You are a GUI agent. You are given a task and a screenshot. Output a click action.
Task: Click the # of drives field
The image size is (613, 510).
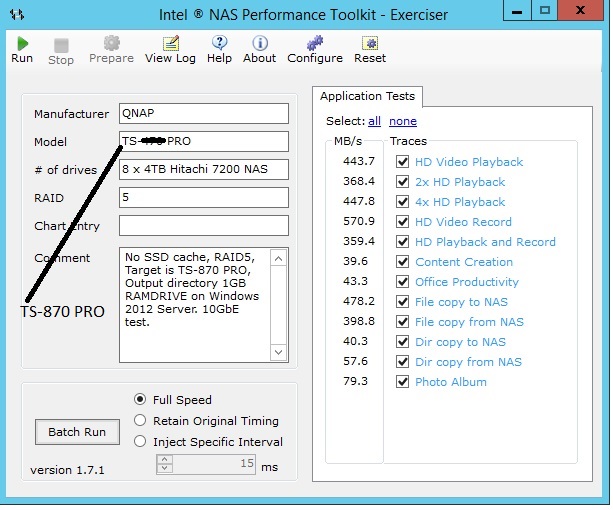pyautogui.click(x=204, y=169)
